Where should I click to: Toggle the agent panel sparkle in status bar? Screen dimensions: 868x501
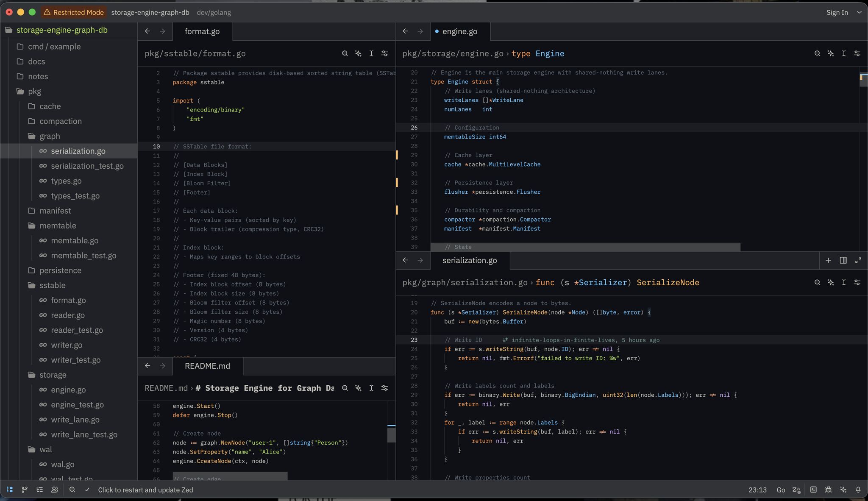click(843, 490)
